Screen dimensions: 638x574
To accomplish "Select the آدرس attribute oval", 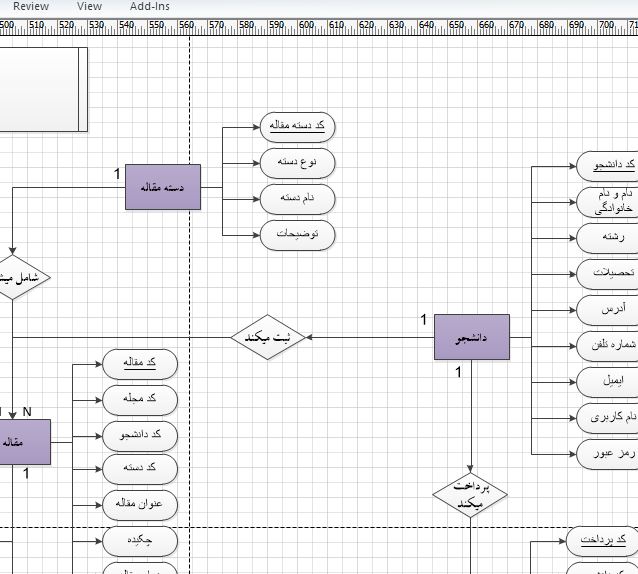I will (607, 310).
